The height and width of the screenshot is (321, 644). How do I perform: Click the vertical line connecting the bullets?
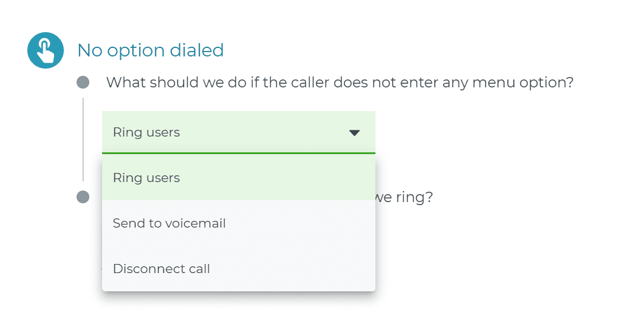point(83,140)
